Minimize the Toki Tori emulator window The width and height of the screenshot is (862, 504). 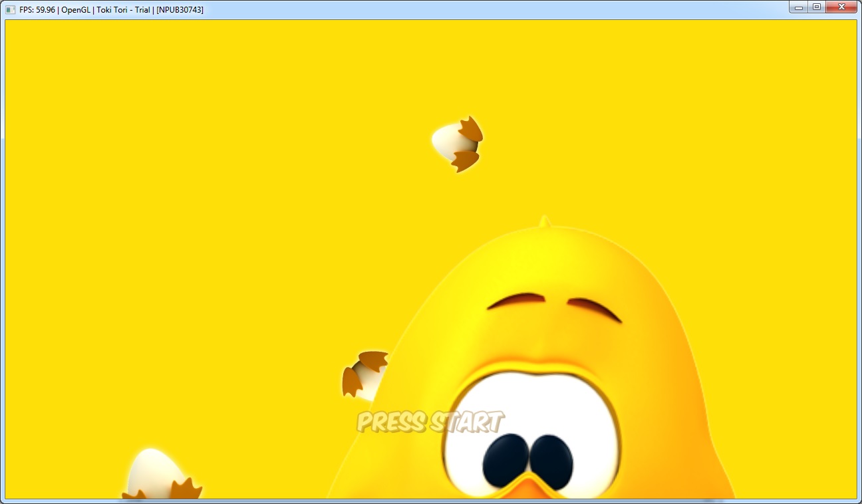(x=798, y=7)
